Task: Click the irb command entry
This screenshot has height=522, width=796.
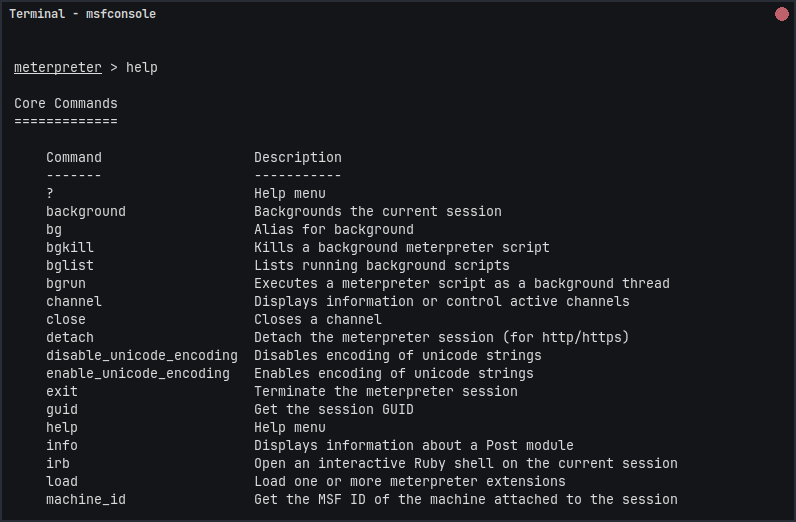Action: [58, 464]
